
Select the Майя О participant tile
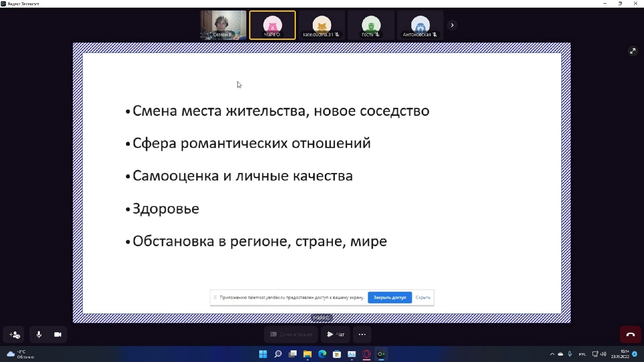(x=272, y=25)
